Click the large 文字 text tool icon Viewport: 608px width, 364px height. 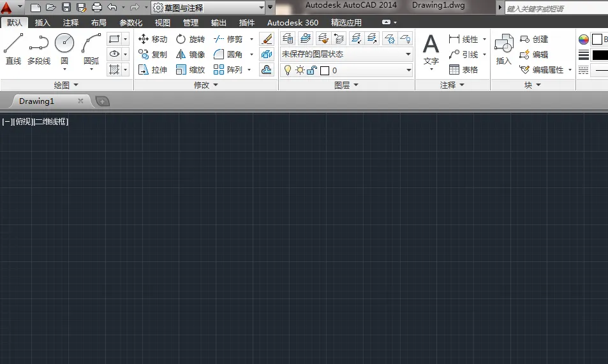coord(431,44)
